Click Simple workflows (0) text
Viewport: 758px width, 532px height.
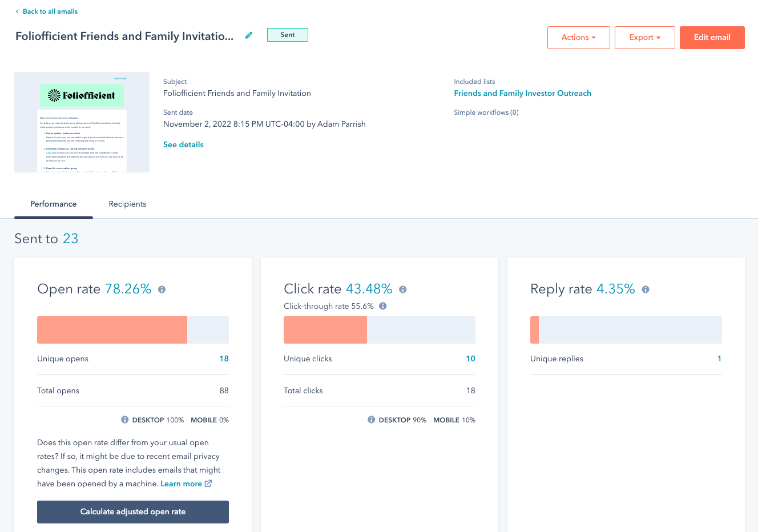coord(486,112)
